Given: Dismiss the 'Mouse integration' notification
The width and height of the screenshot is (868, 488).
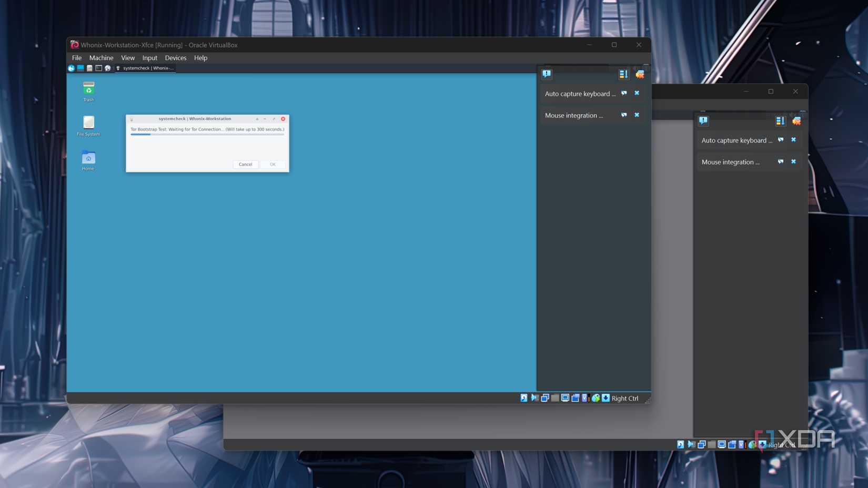Looking at the screenshot, I should click(637, 115).
